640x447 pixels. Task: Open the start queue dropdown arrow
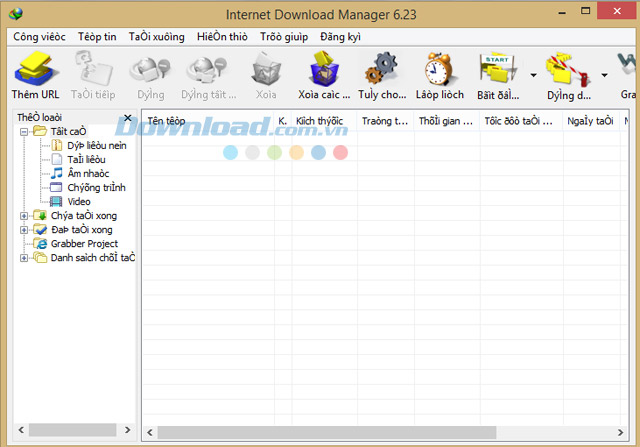pos(532,75)
